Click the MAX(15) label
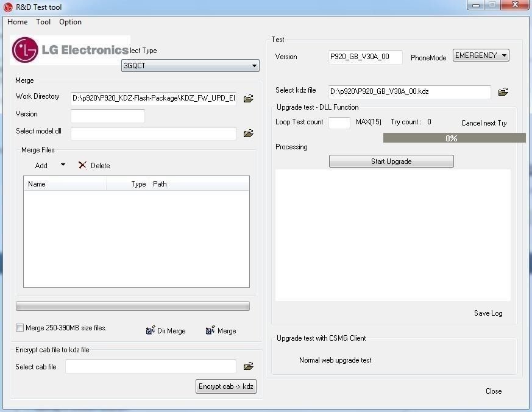 pyautogui.click(x=369, y=122)
